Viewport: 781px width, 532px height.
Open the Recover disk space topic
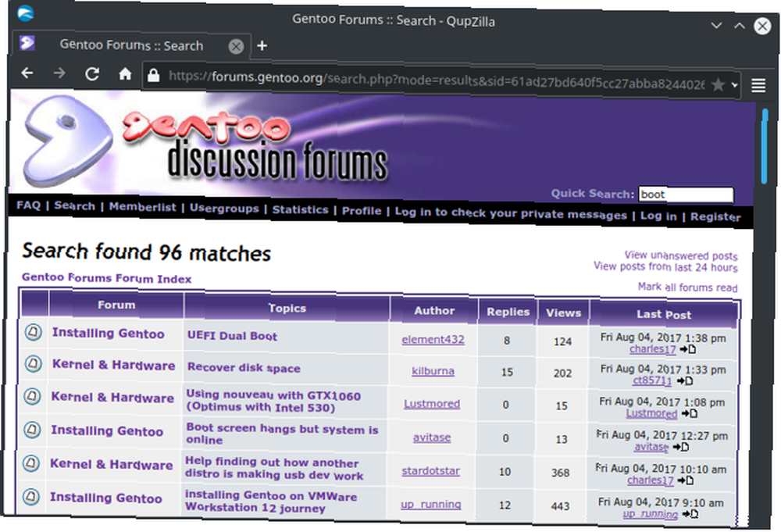pyautogui.click(x=244, y=368)
